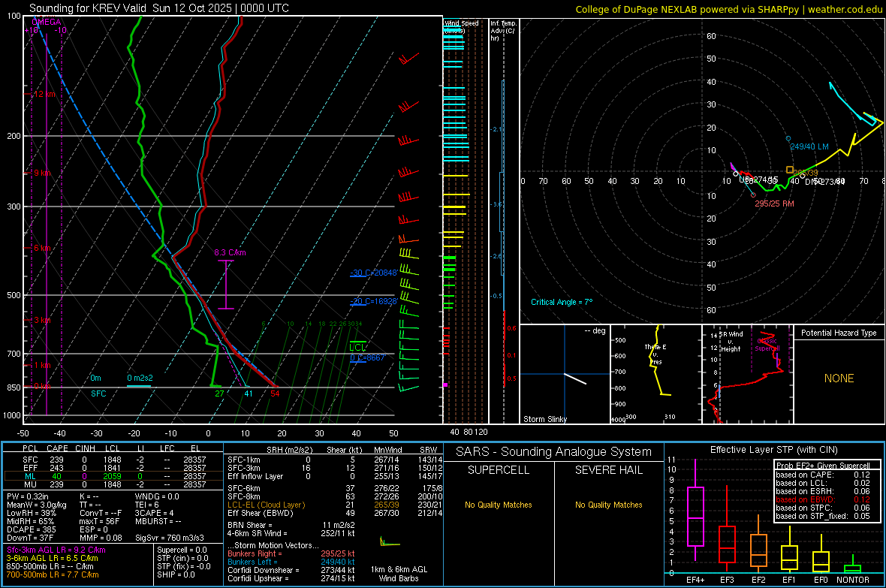Click the '700-500mb LR = 7.7 C/km' text

tap(53, 574)
